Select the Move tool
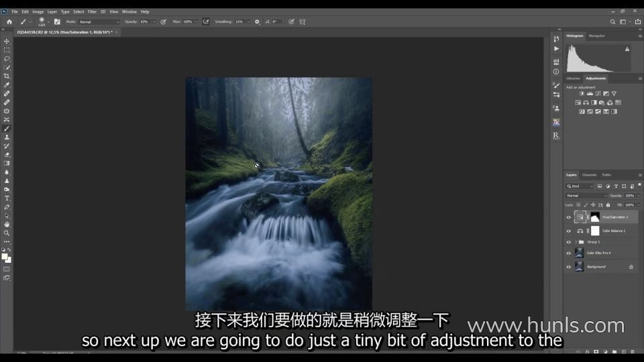Image resolution: width=644 pixels, height=362 pixels. [7, 42]
